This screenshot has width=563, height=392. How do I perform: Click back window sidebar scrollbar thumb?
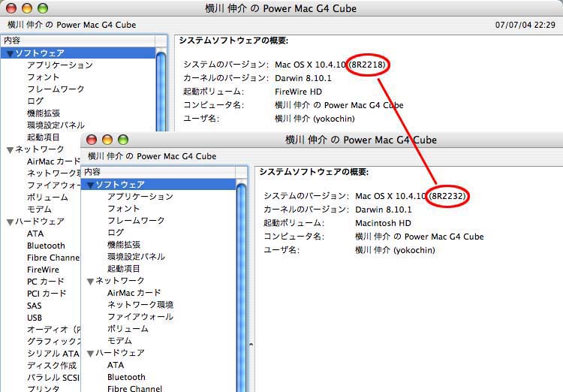pos(161,92)
